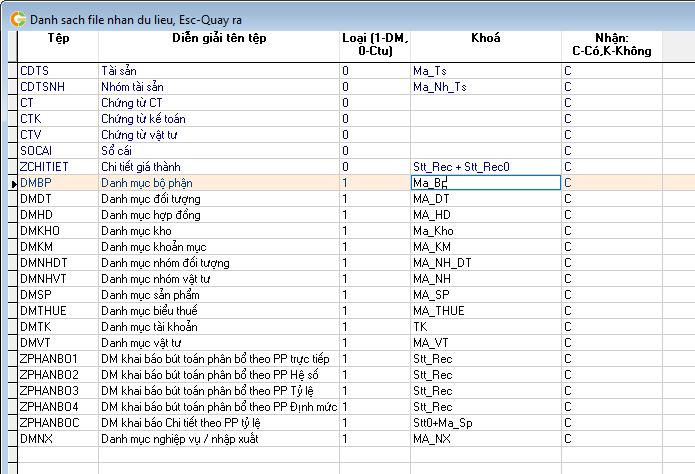The height and width of the screenshot is (474, 695).
Task: Click the DMBP file cell
Action: [x=58, y=183]
